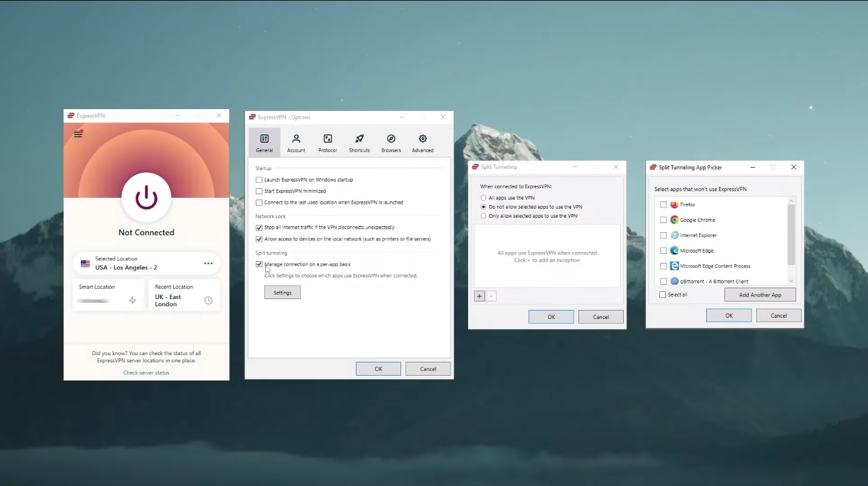868x486 pixels.
Task: Open the Browsers tab
Action: click(x=391, y=143)
